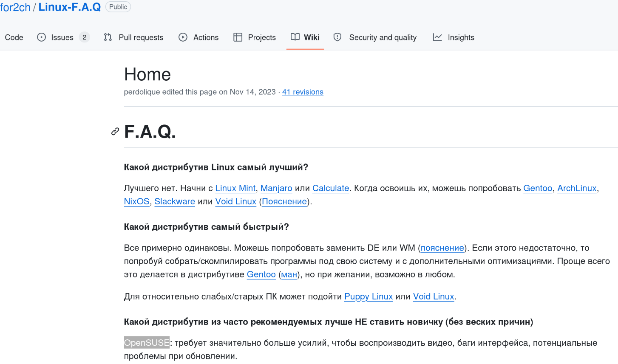Image resolution: width=618 pixels, height=364 pixels.
Task: Click the Public badge
Action: (x=118, y=7)
